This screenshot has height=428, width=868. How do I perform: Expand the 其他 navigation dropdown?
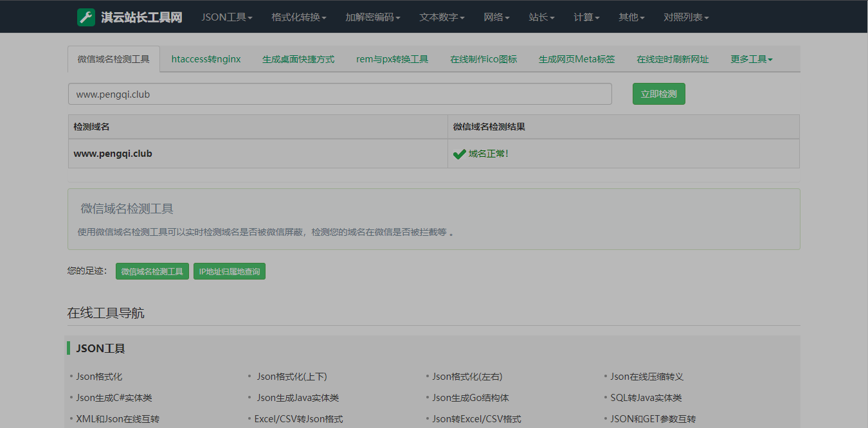coord(631,17)
